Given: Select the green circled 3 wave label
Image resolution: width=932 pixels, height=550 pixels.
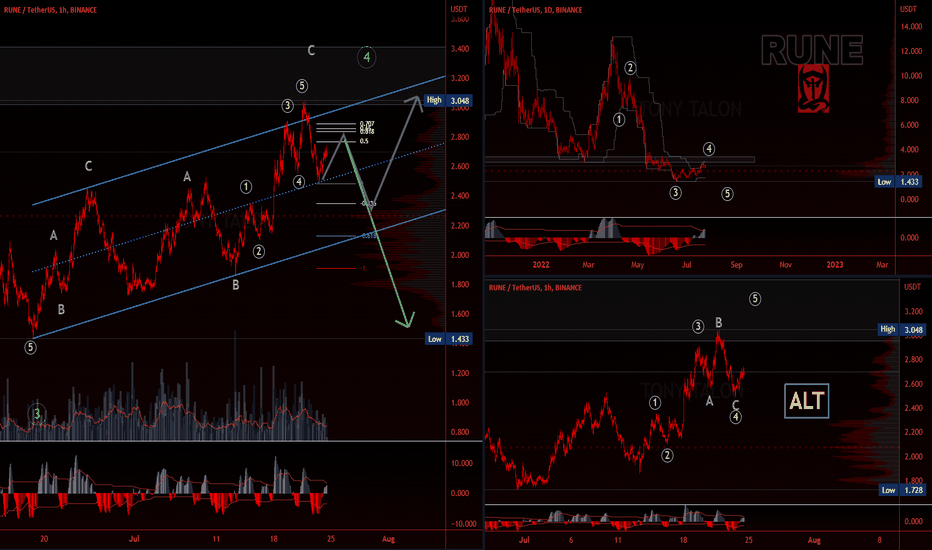Looking at the screenshot, I should click(37, 413).
